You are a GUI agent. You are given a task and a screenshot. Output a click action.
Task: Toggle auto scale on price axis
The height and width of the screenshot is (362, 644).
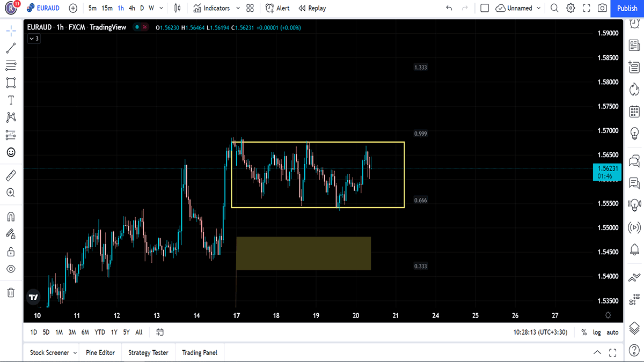click(x=612, y=333)
